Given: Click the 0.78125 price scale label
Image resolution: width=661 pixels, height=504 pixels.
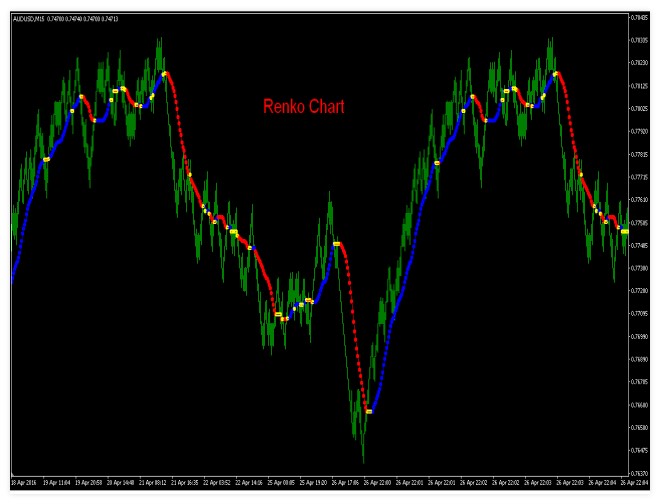Looking at the screenshot, I should [640, 86].
